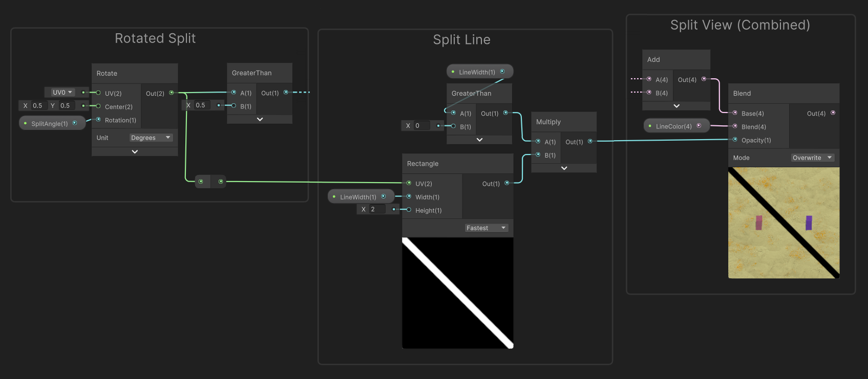The width and height of the screenshot is (868, 379).
Task: Click the Height X value field
Action: [x=377, y=209]
